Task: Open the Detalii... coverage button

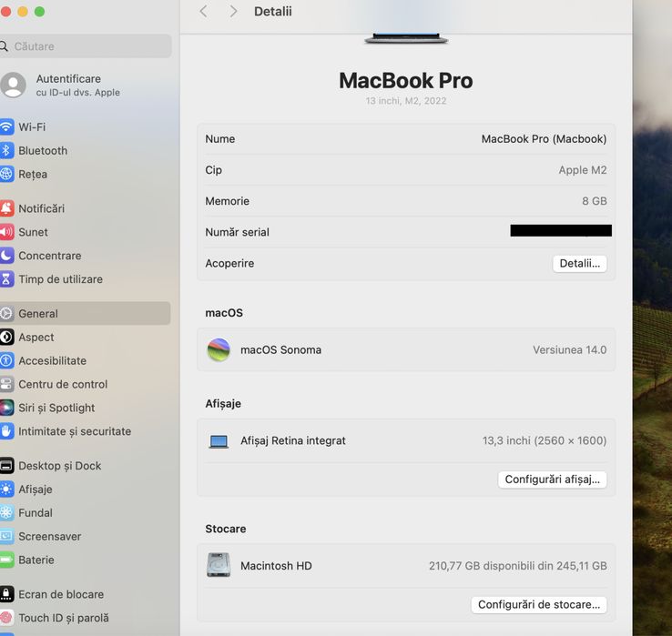Action: (579, 263)
